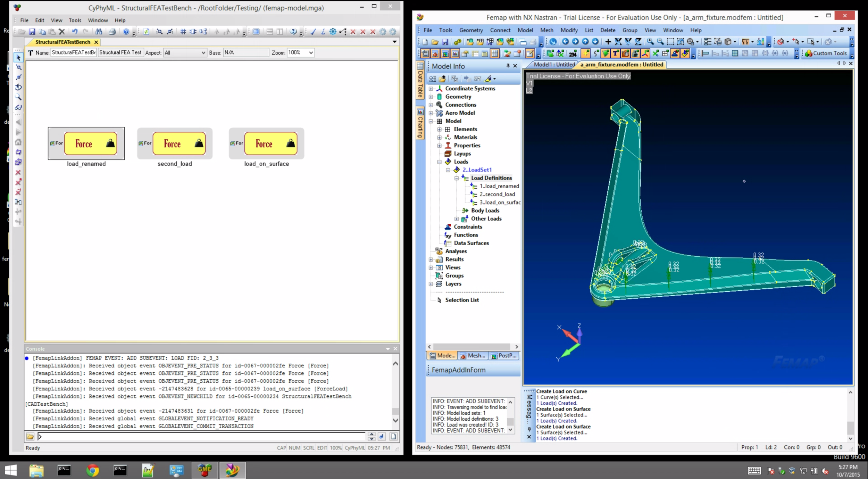Viewport: 868px width, 479px height.
Task: Expand Geometry tree node
Action: coord(431,97)
